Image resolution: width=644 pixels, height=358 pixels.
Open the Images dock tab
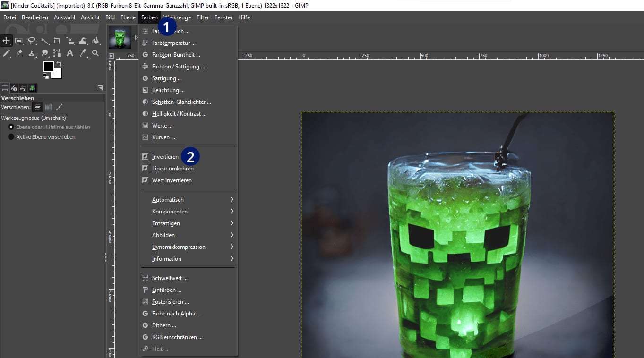click(32, 88)
